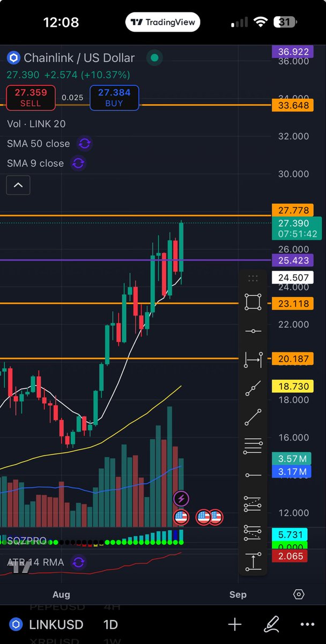Image resolution: width=326 pixels, height=644 pixels.
Task: Select the horizontal line drawing tool
Action: 253,331
